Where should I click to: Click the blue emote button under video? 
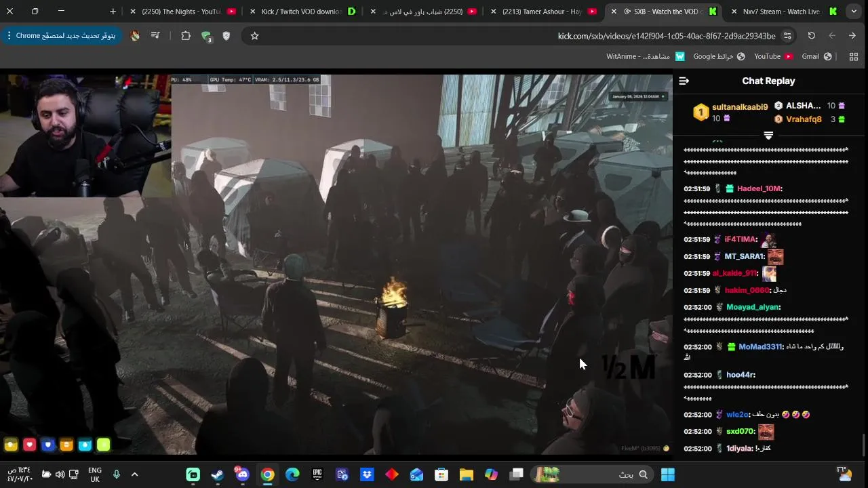click(x=47, y=445)
